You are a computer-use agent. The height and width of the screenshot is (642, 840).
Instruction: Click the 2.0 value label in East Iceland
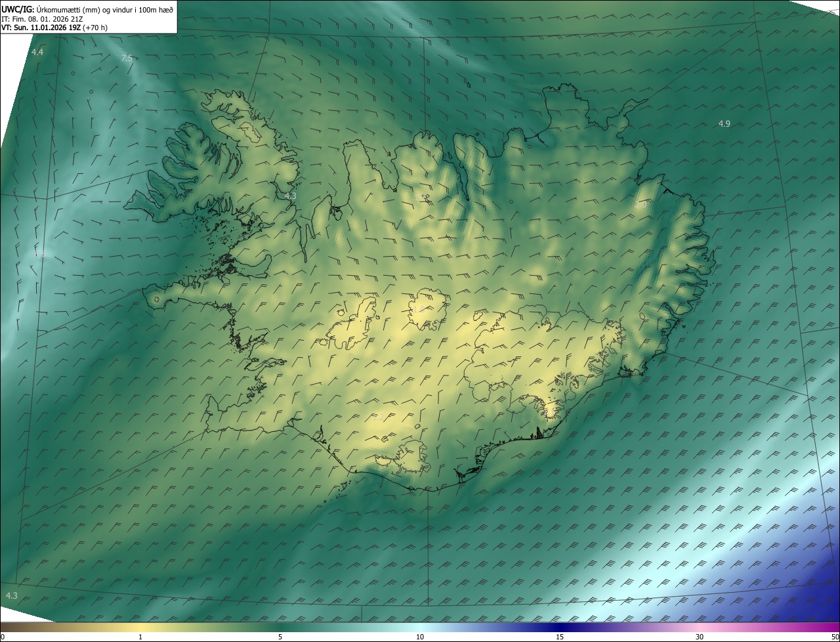pyautogui.click(x=641, y=205)
